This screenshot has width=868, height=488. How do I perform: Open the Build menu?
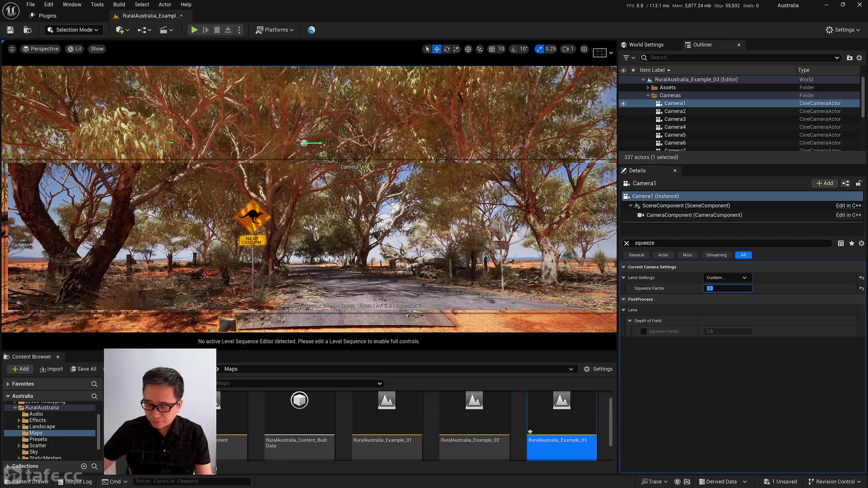119,4
